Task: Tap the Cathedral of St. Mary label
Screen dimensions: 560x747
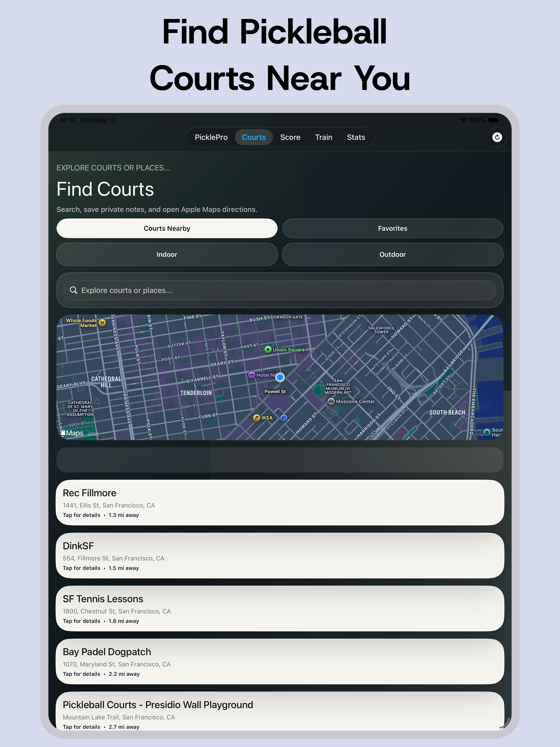Action: (80, 408)
